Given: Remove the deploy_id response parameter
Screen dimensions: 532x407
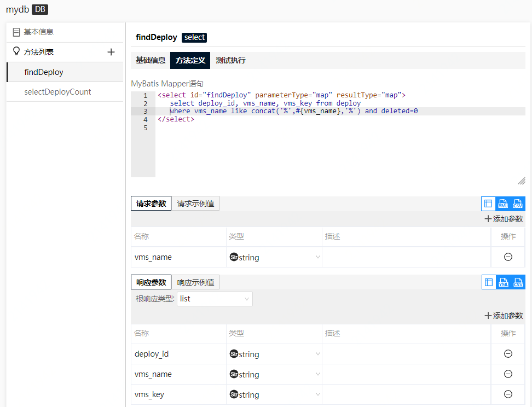Looking at the screenshot, I should click(507, 354).
